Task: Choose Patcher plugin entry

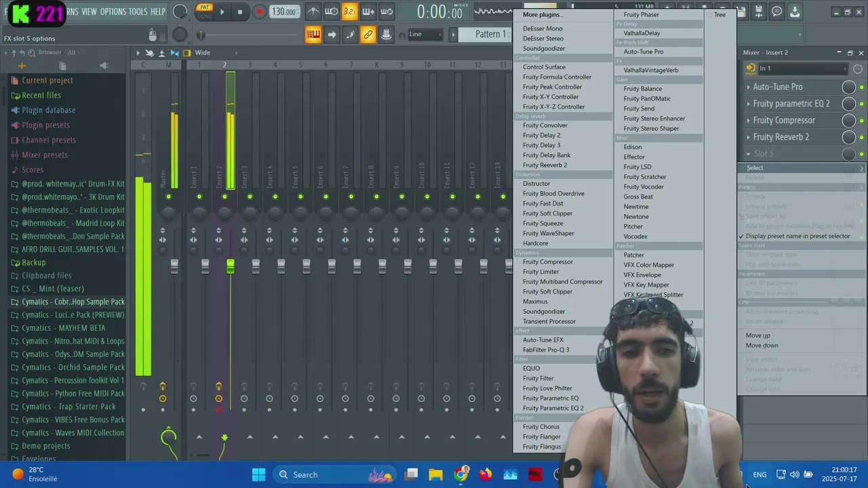Action: coord(634,256)
